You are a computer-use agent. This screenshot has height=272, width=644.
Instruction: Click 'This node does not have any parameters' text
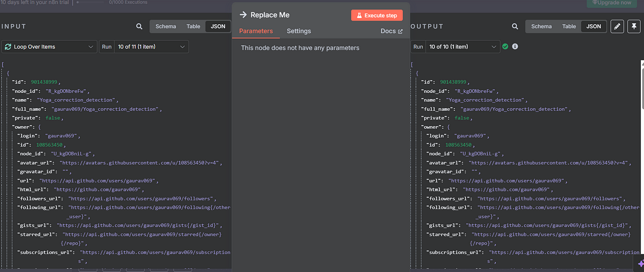click(300, 48)
